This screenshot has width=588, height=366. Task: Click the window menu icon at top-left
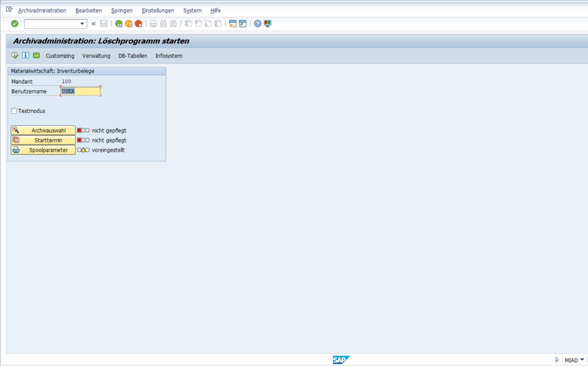(x=9, y=10)
